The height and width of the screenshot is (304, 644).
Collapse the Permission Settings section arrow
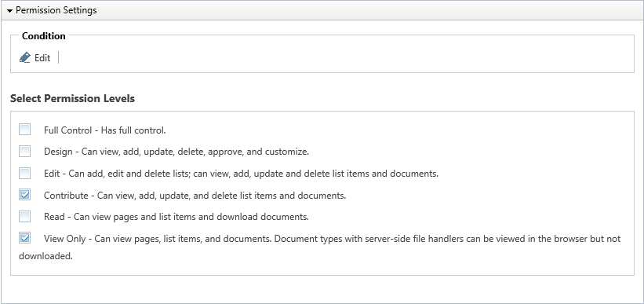[x=10, y=11]
